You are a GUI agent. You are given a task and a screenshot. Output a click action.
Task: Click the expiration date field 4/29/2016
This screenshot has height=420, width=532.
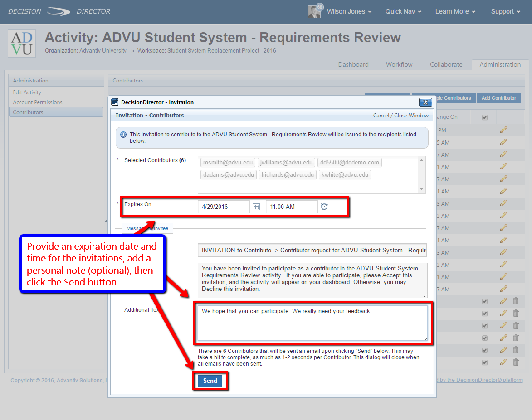(224, 207)
